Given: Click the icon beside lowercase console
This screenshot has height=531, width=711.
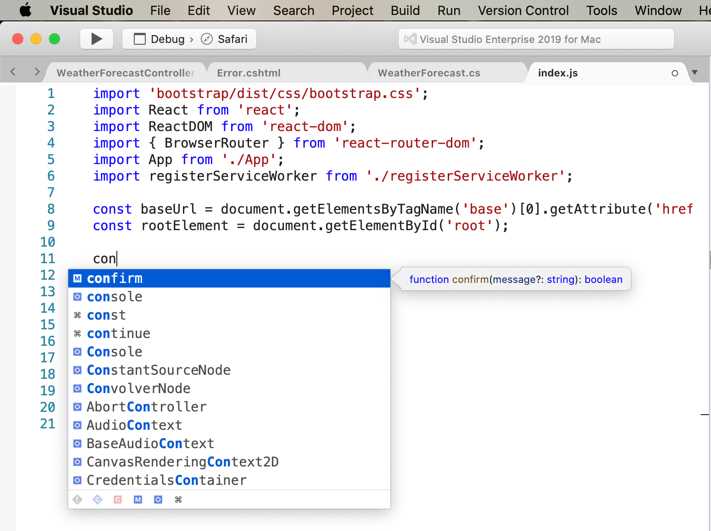Looking at the screenshot, I should pyautogui.click(x=78, y=297).
